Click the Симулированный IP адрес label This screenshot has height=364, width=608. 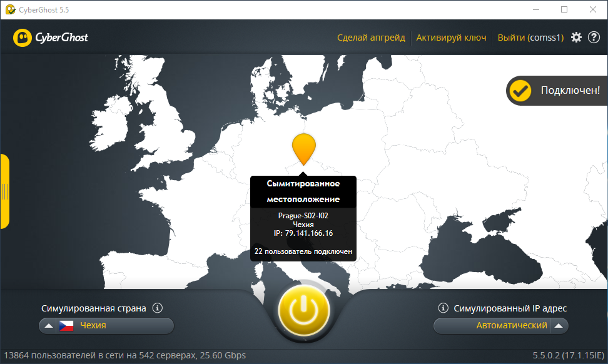coord(510,308)
